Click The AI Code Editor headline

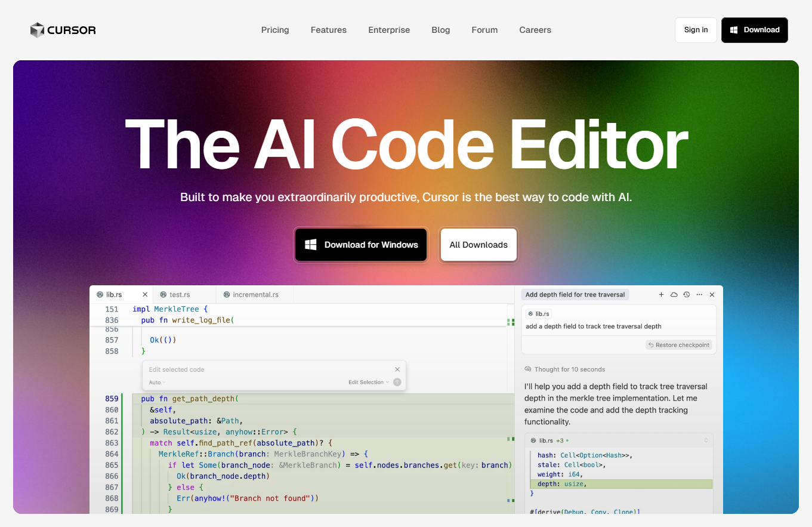coord(406,146)
